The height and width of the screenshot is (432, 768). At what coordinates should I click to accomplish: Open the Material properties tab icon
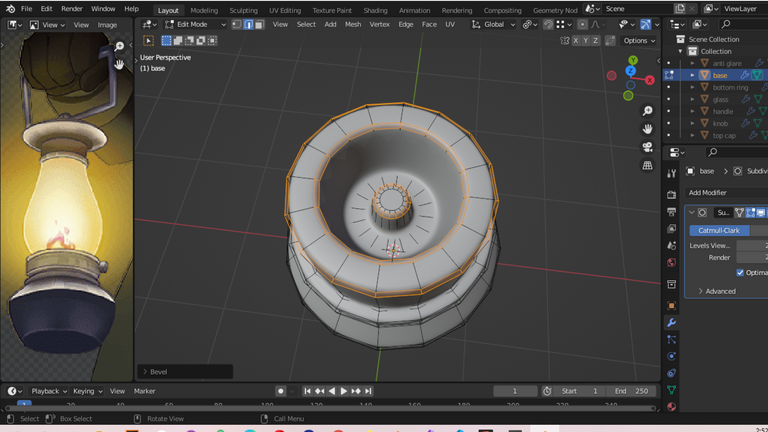[672, 407]
